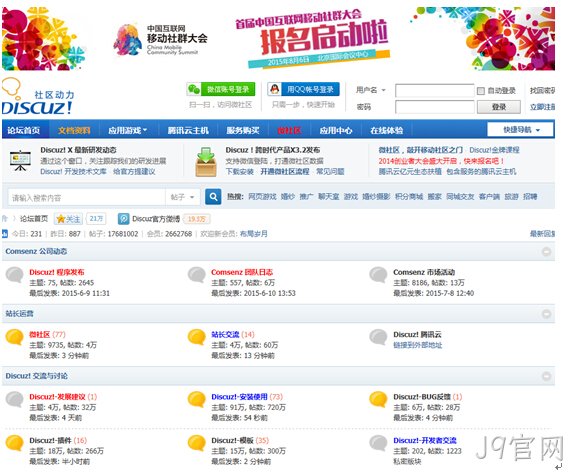This screenshot has width=577, height=472.
Task: Open the 应用游戏 navigation menu
Action: (x=127, y=130)
